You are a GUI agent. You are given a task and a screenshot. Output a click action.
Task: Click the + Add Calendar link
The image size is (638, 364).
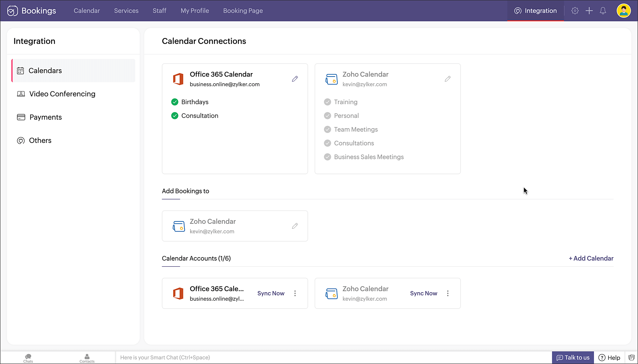coord(591,258)
